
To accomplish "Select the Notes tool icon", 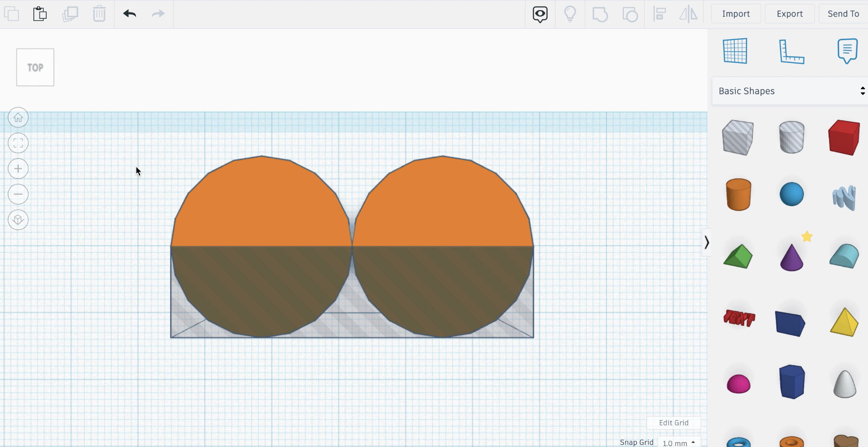I will click(848, 51).
